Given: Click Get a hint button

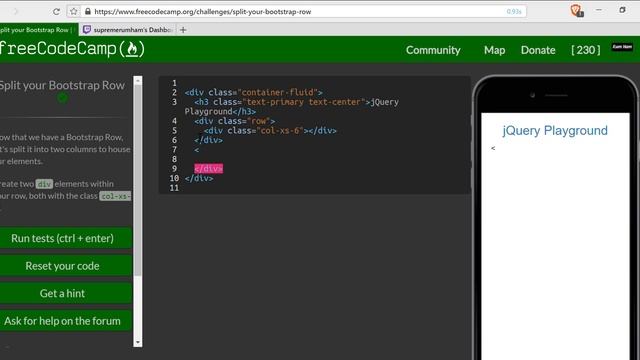Looking at the screenshot, I should click(x=65, y=293).
